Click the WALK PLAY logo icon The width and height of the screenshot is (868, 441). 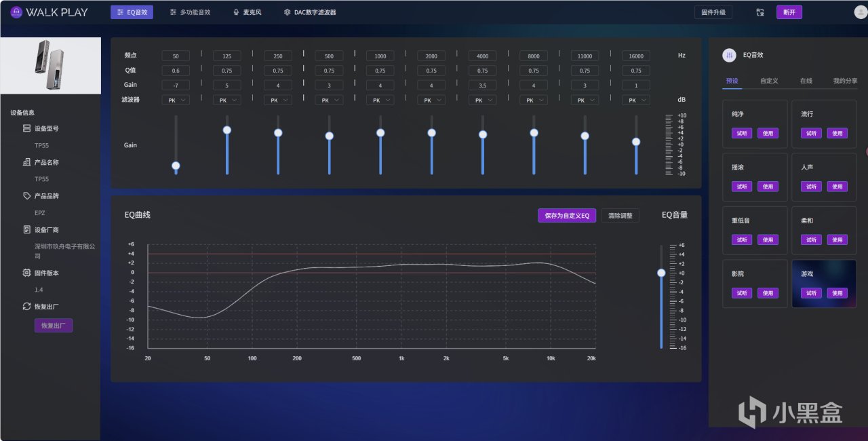pos(16,12)
